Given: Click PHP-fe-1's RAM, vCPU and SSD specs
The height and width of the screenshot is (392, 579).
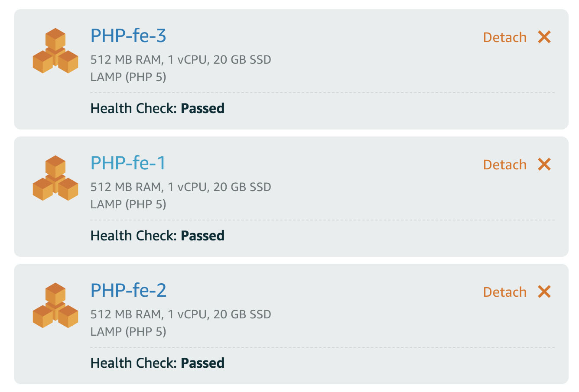Looking at the screenshot, I should tap(181, 187).
